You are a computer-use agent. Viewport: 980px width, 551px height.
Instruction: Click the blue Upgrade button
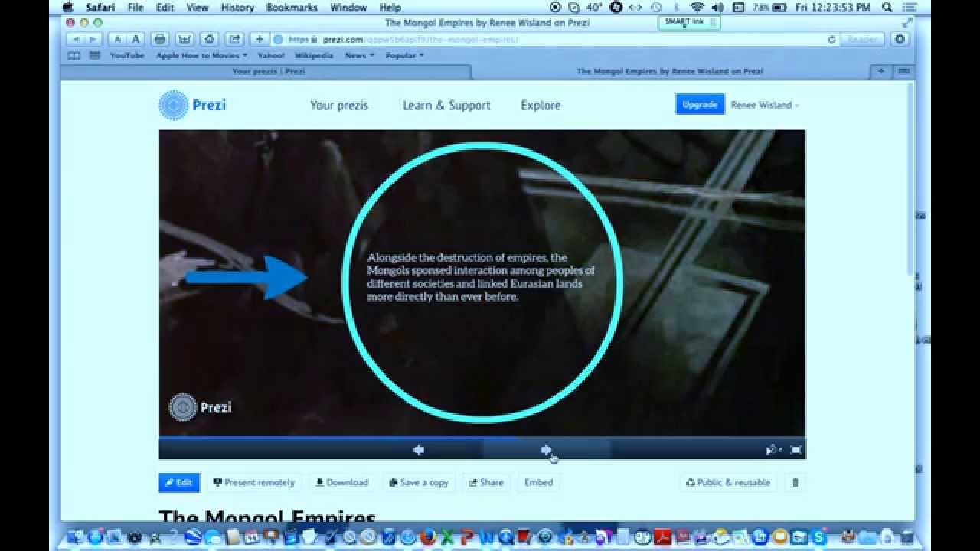tap(700, 104)
